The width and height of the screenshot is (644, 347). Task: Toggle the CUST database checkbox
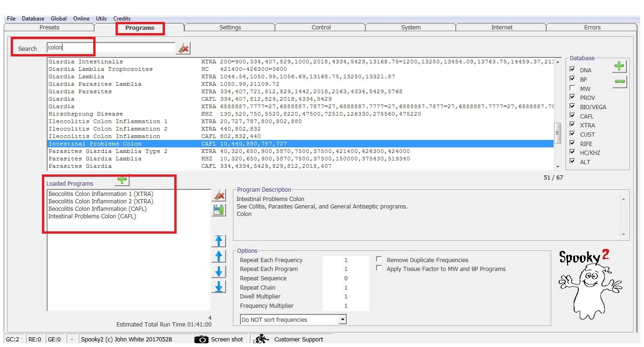click(572, 134)
